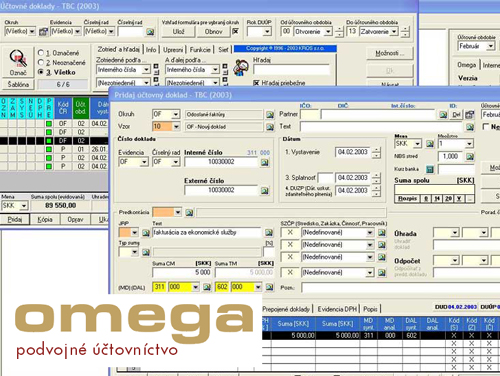Click lookup icon beside NBS stred value
The image size is (500, 376).
point(470,156)
